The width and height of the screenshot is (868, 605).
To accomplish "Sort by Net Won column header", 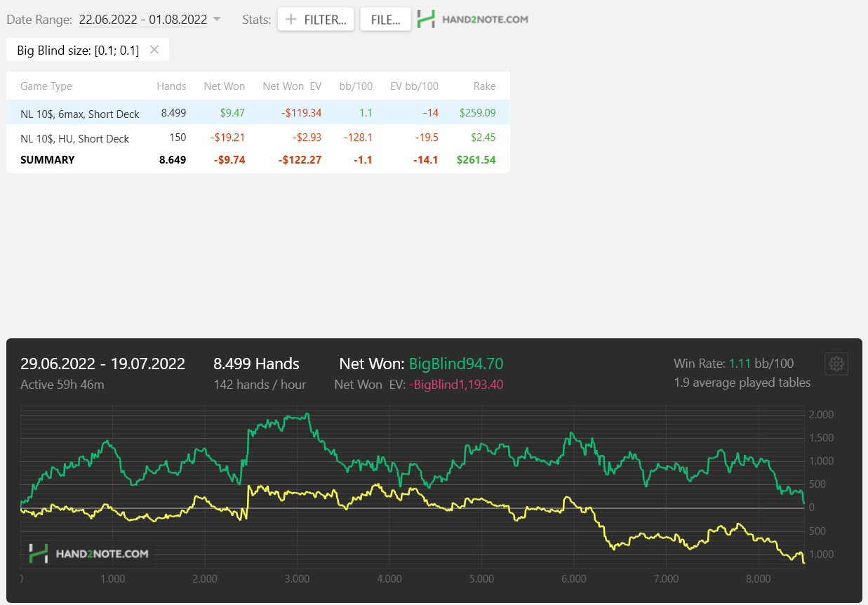I will (x=225, y=86).
